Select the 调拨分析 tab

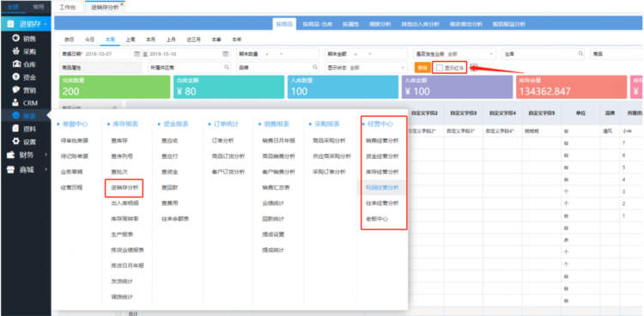pos(380,24)
